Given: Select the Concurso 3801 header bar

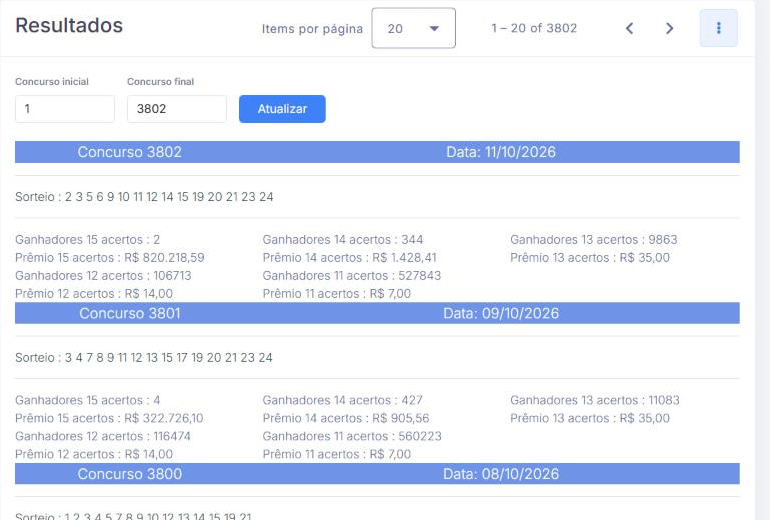Looking at the screenshot, I should pos(377,313).
